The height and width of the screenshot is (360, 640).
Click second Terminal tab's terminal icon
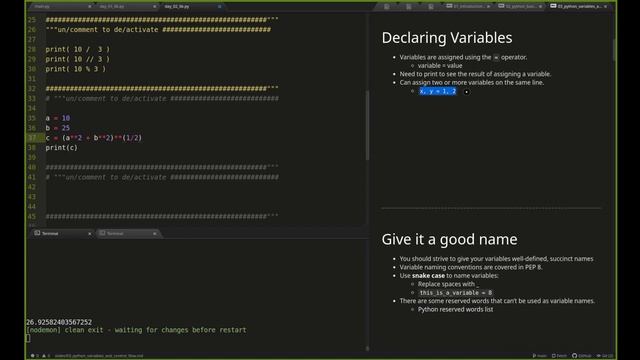(x=102, y=233)
